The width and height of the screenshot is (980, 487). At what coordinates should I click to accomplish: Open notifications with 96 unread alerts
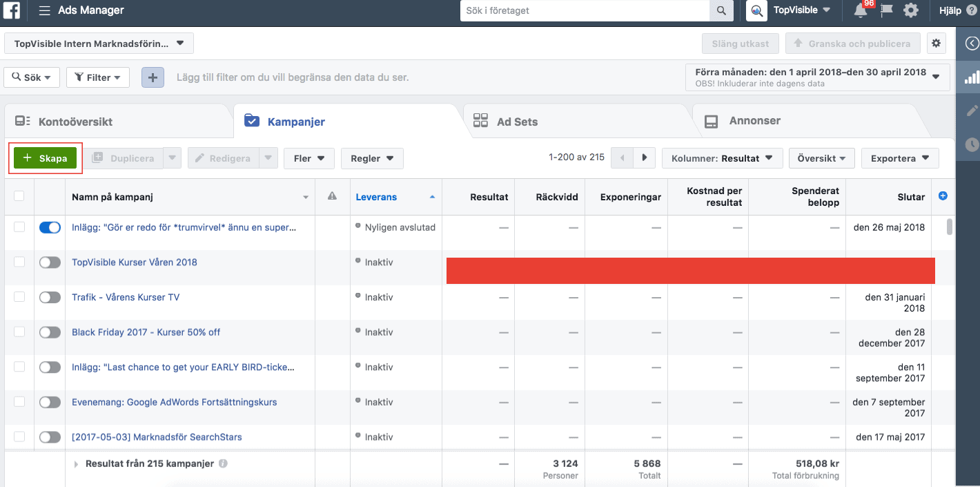[860, 10]
